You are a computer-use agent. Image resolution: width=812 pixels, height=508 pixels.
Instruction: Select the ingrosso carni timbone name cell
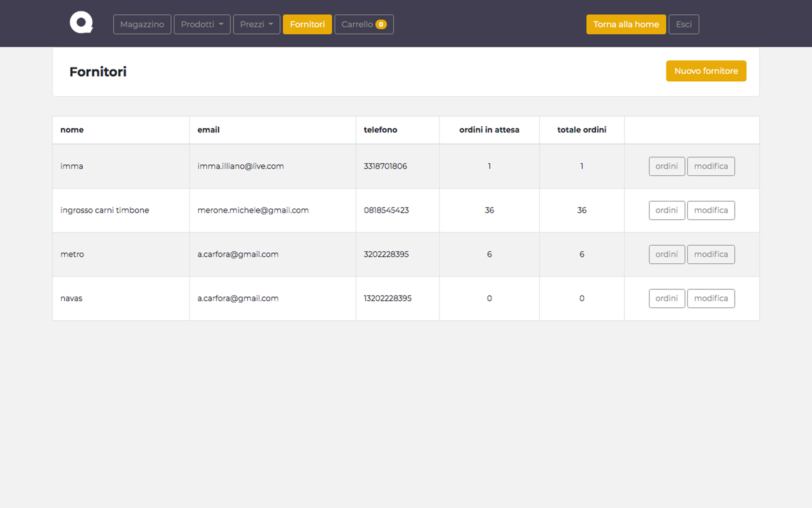click(121, 210)
